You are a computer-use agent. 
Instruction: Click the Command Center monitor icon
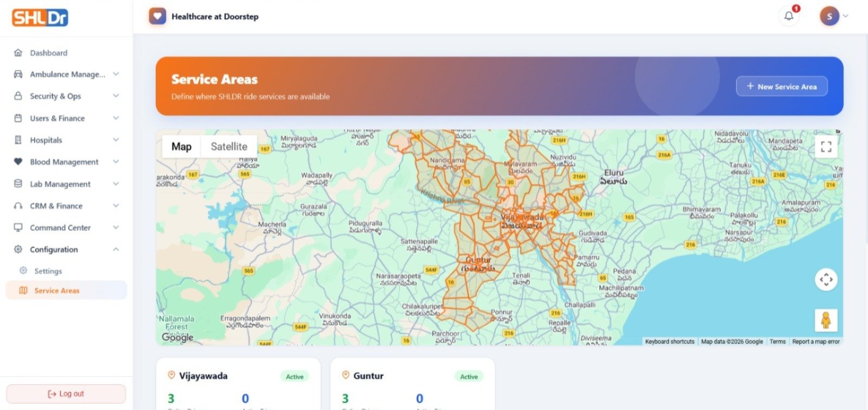click(18, 228)
